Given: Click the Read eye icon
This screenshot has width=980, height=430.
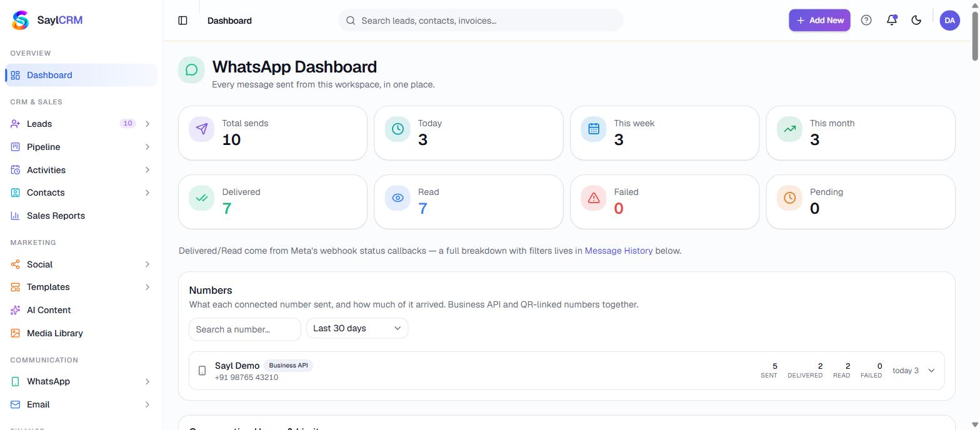Looking at the screenshot, I should pyautogui.click(x=397, y=198).
